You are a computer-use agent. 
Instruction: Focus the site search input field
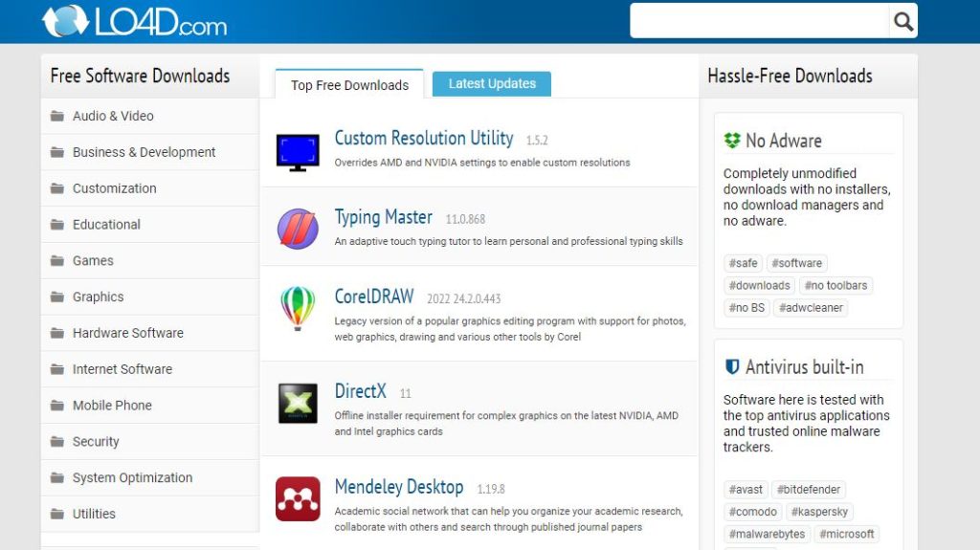pos(759,21)
